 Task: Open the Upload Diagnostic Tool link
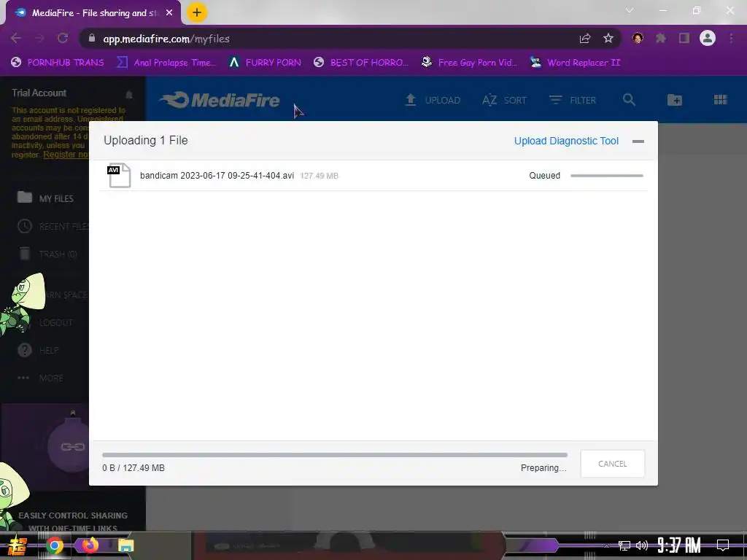click(566, 141)
